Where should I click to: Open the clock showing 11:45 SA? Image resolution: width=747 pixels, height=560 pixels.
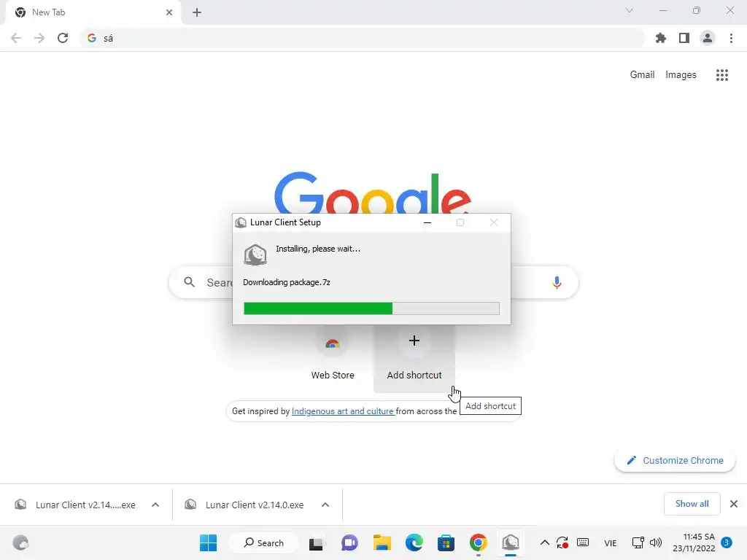point(694,542)
